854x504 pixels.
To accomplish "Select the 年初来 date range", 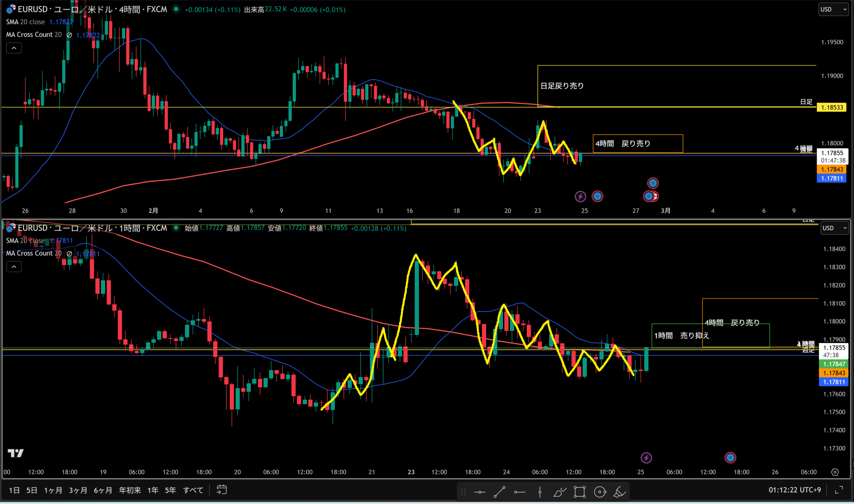I will click(130, 490).
